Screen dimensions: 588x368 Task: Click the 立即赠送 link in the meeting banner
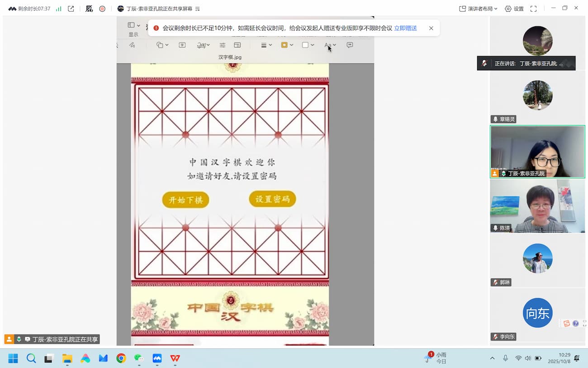405,28
